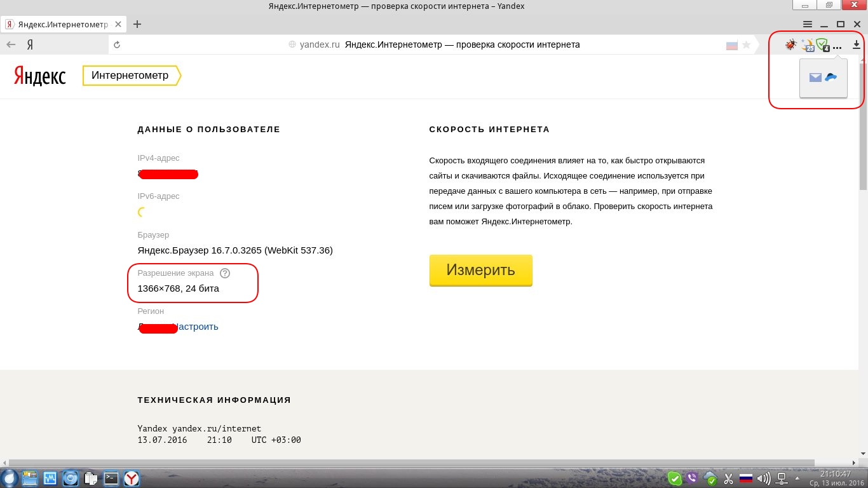Click the three-dots extensions overflow button
Viewport: 868px width, 488px height.
[x=837, y=47]
